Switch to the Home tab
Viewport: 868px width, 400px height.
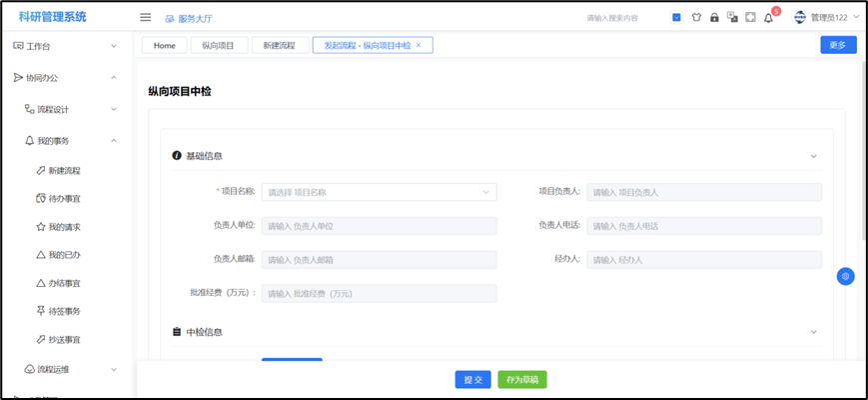[x=165, y=45]
